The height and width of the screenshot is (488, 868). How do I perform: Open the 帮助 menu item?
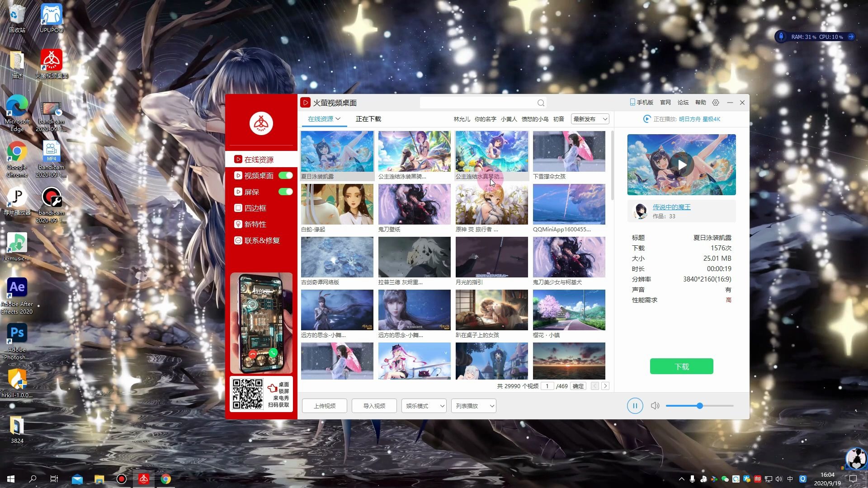point(701,103)
